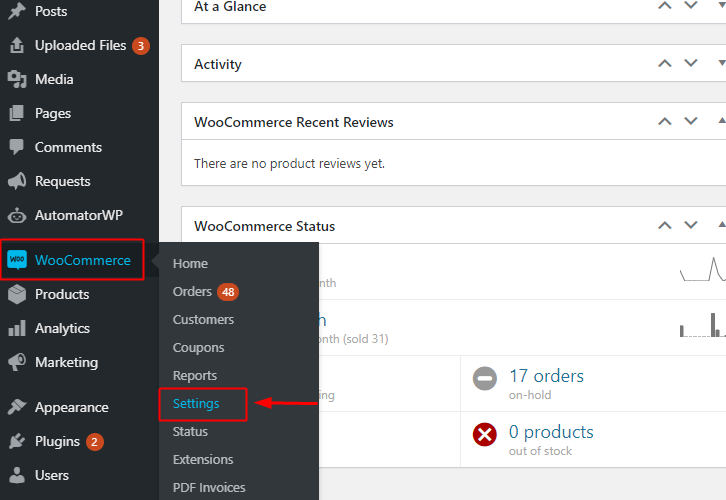
Task: Move WooCommerce Recent Reviews widget down
Action: click(x=691, y=121)
